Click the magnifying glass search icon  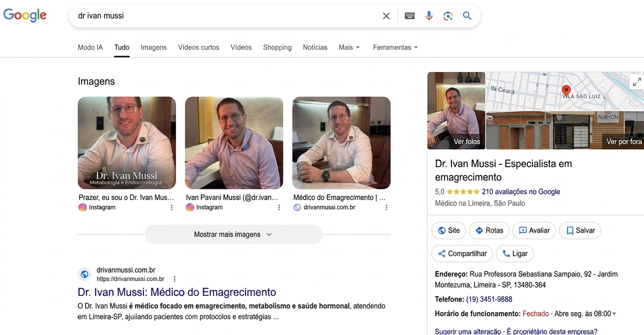467,16
